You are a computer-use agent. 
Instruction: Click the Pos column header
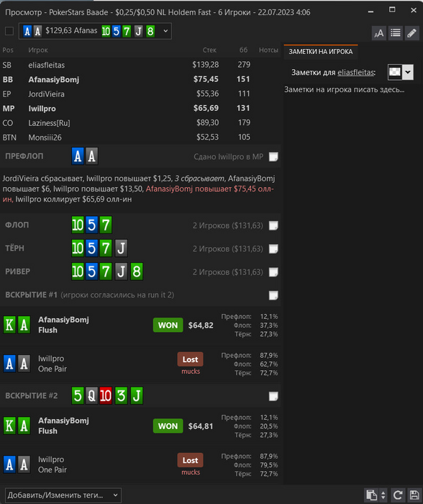tap(8, 50)
